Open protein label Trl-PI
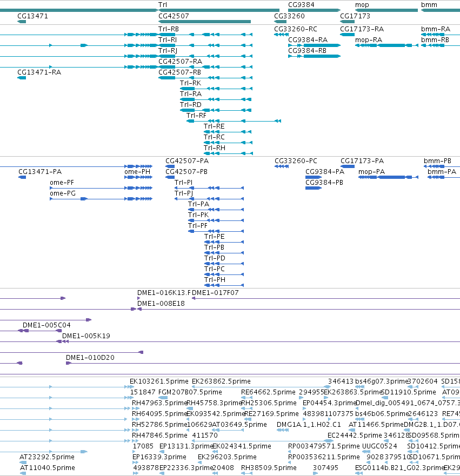 (183, 183)
